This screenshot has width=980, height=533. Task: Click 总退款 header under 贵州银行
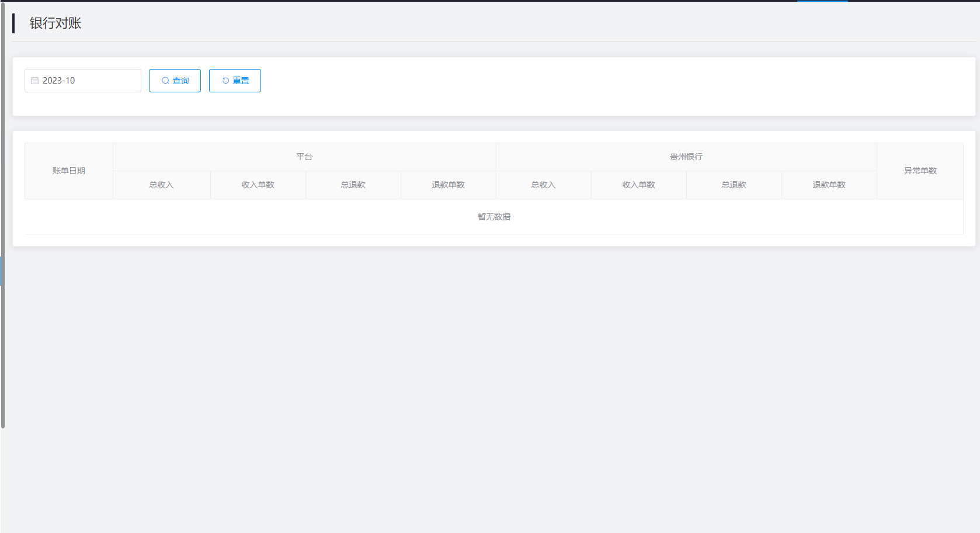coord(734,185)
